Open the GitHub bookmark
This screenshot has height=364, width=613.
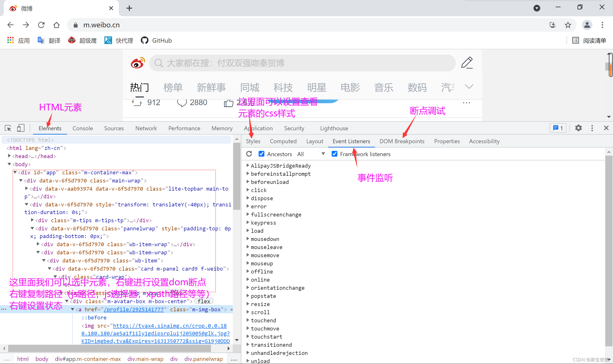(156, 40)
